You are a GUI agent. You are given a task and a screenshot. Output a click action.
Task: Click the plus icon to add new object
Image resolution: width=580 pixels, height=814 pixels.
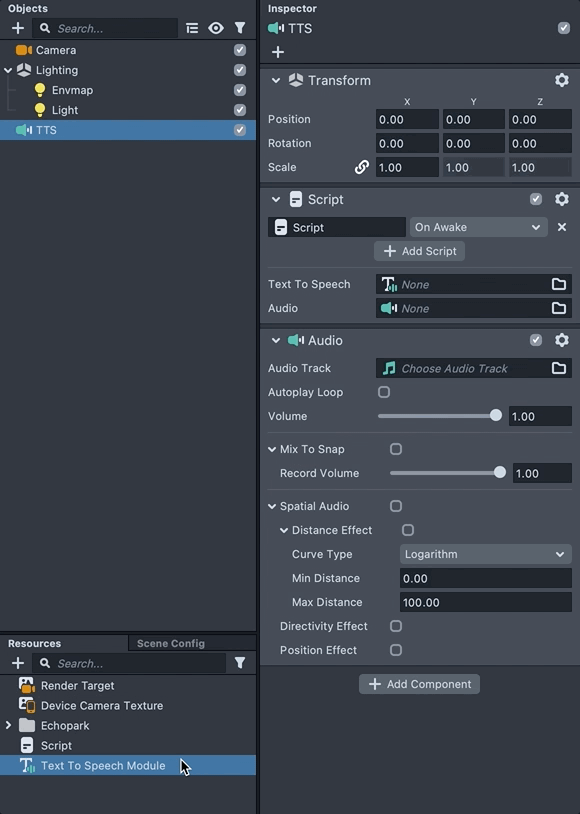(x=18, y=28)
